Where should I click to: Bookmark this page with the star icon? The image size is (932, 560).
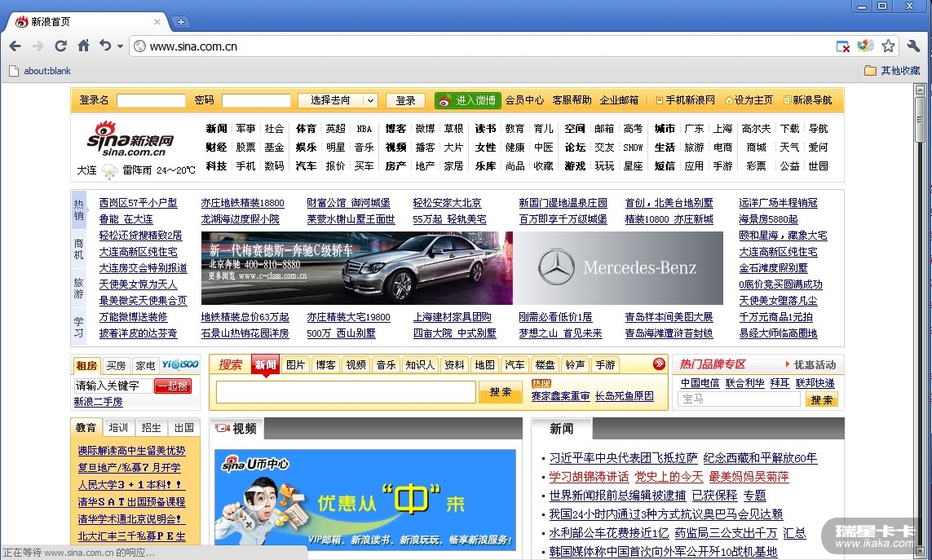[x=888, y=46]
